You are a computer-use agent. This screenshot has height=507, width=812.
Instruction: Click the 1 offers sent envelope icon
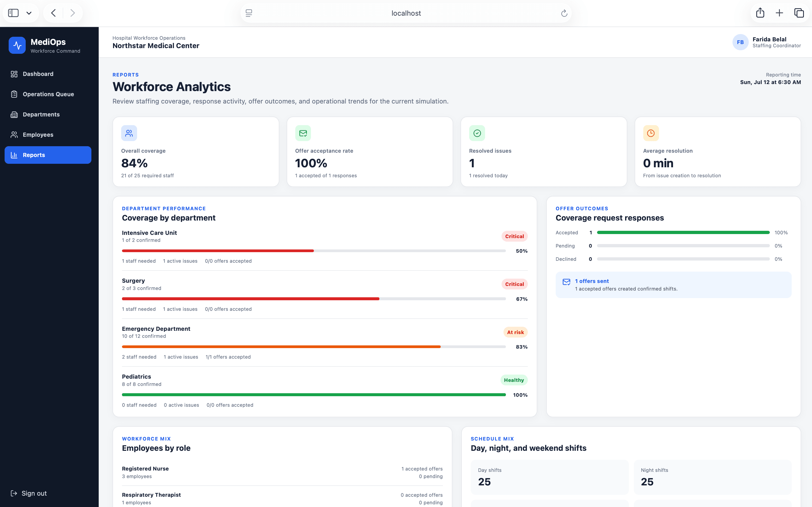click(566, 282)
